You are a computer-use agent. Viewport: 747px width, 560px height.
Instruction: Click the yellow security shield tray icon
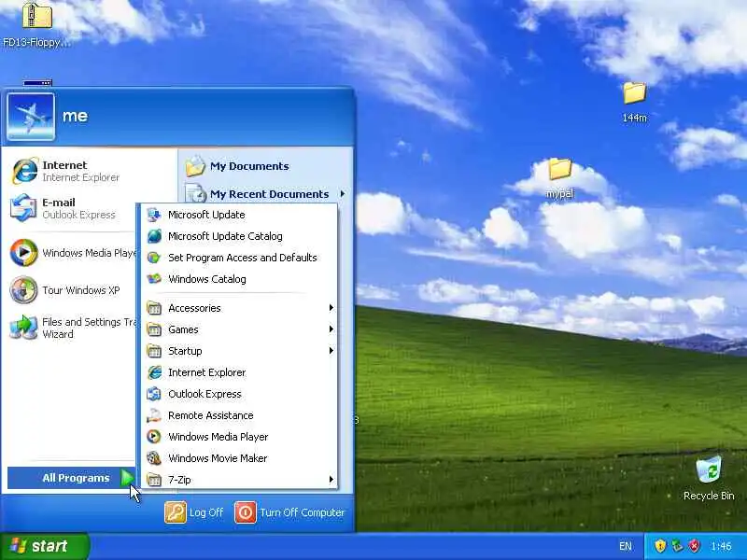tap(660, 546)
